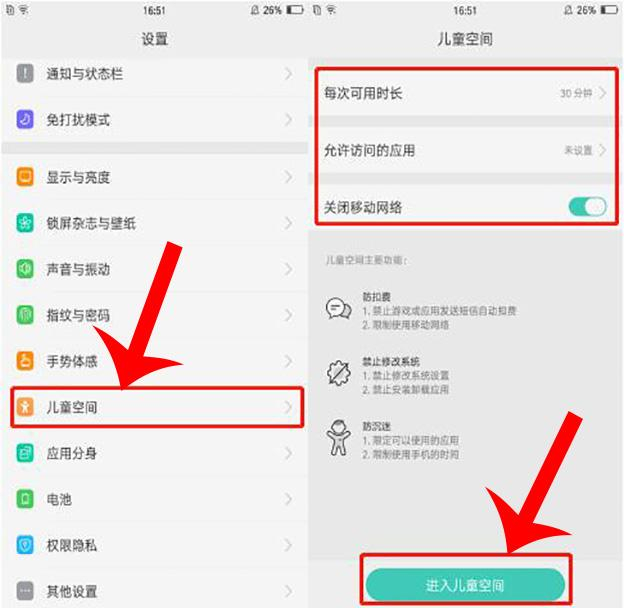Toggle the 关闭移动网络 switch
The height and width of the screenshot is (608, 624).
[x=587, y=207]
